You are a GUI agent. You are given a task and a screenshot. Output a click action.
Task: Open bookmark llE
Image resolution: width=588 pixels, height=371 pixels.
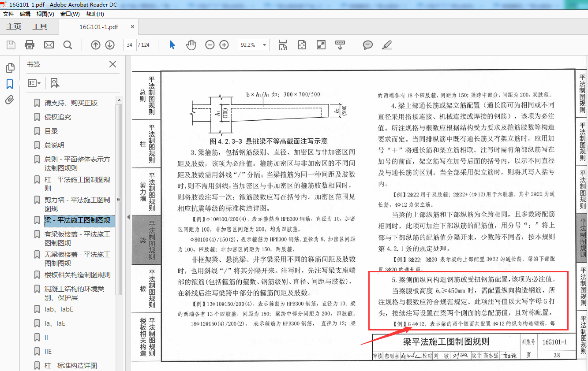tap(48, 352)
